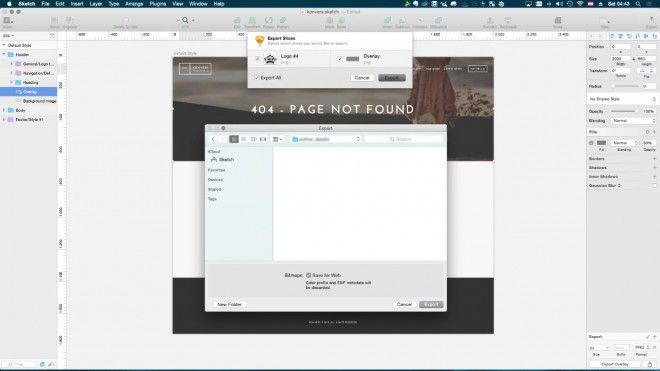Screen dimensions: 660x371
Task: Click the Radius slider in inspector
Action: point(625,86)
